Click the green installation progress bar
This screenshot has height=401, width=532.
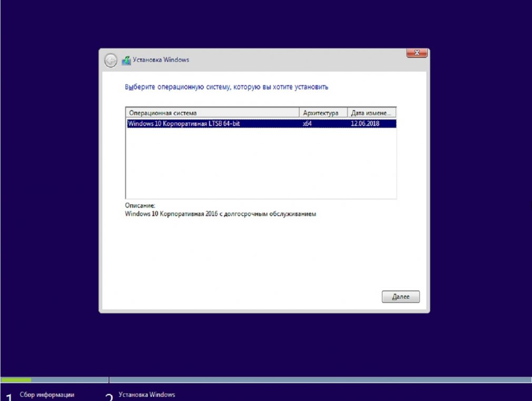point(16,380)
